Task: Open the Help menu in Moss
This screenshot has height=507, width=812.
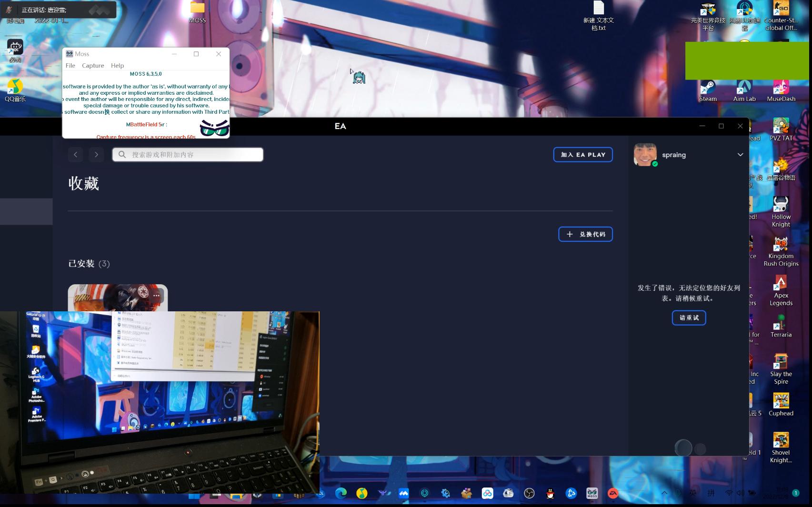Action: [x=117, y=65]
